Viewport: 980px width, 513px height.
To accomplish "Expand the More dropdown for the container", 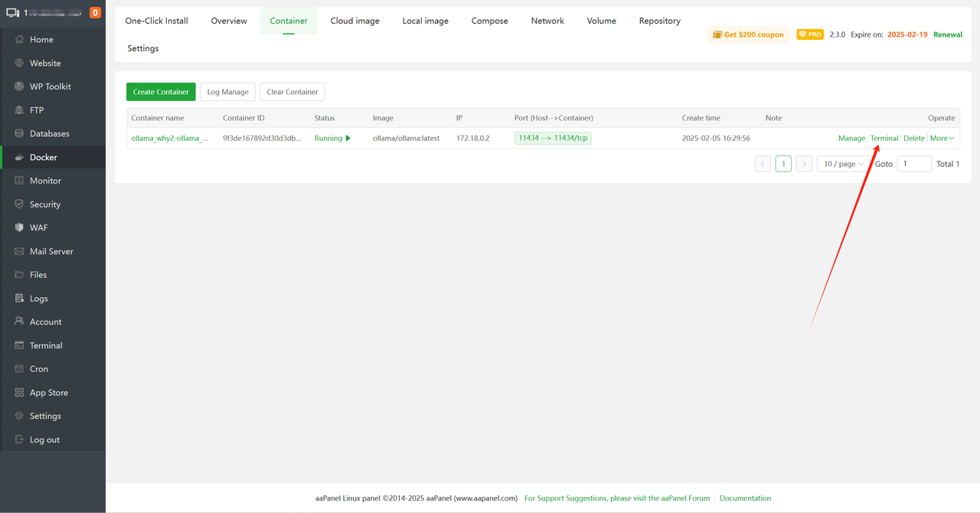I will point(942,139).
